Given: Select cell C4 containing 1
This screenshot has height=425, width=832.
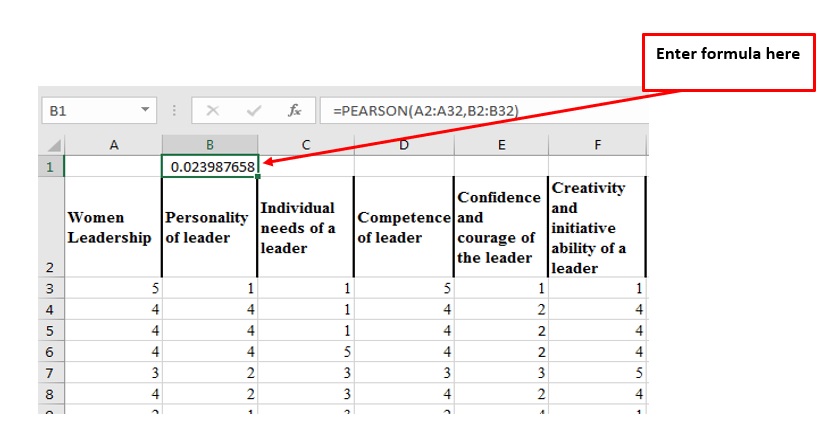Looking at the screenshot, I should (x=306, y=309).
